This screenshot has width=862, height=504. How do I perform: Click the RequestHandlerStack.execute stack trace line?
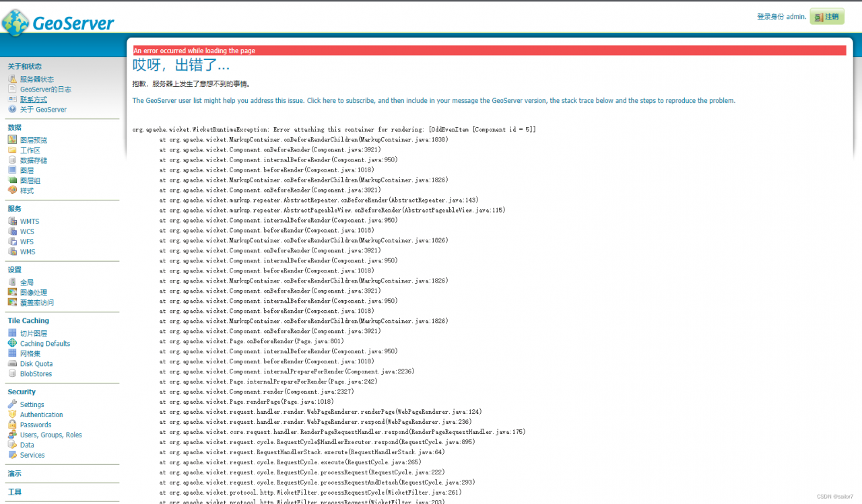coord(302,452)
